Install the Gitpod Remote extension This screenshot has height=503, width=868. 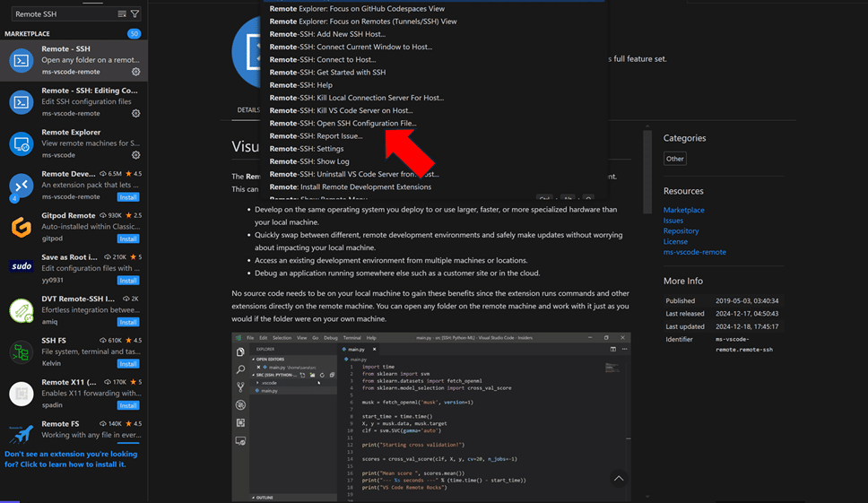pos(128,238)
